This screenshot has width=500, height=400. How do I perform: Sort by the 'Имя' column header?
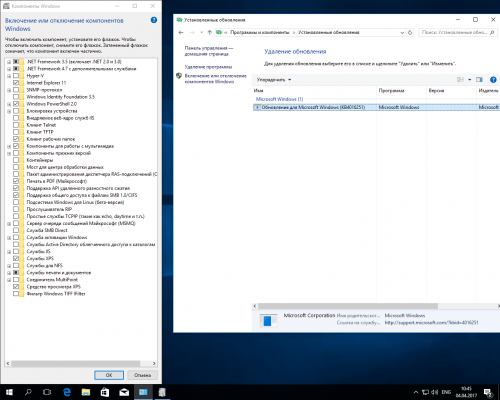pyautogui.click(x=314, y=90)
